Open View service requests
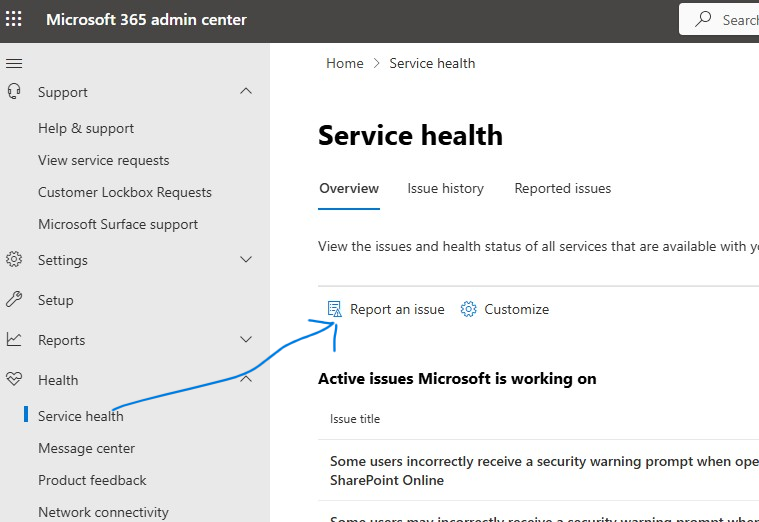This screenshot has width=759, height=522. pos(104,160)
